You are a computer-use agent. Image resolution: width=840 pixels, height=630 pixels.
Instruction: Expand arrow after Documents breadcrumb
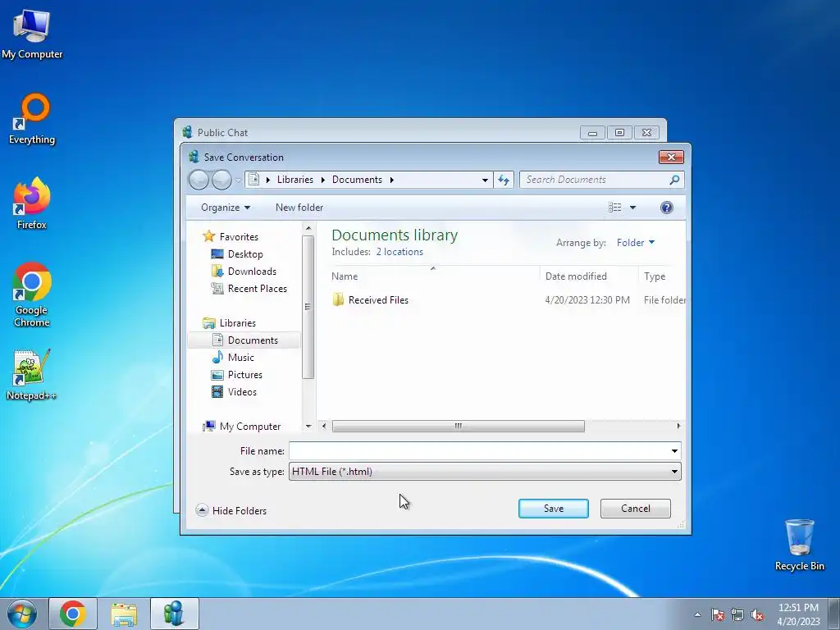point(391,180)
